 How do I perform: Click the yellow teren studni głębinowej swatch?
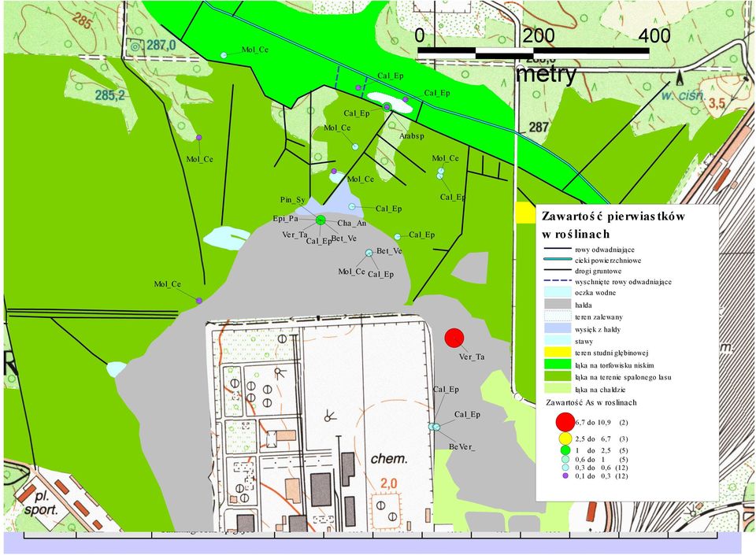click(x=558, y=353)
